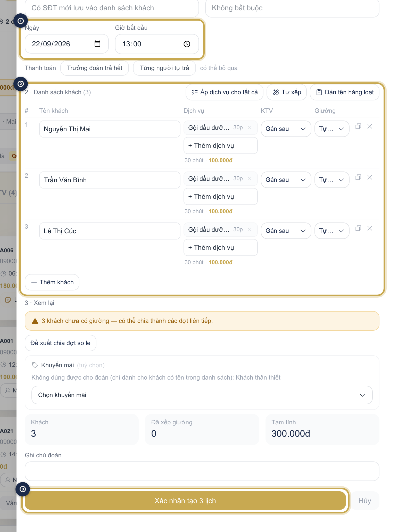The height and width of the screenshot is (532, 398).
Task: Focus the Ghi chú đoàn notes field
Action: coord(202,471)
